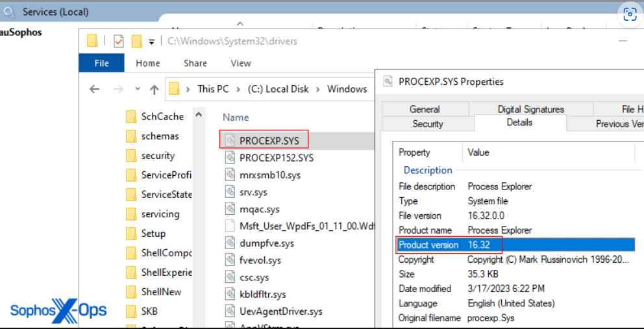644x329 pixels.
Task: Click the csc.sys file icon
Action: coord(230,277)
